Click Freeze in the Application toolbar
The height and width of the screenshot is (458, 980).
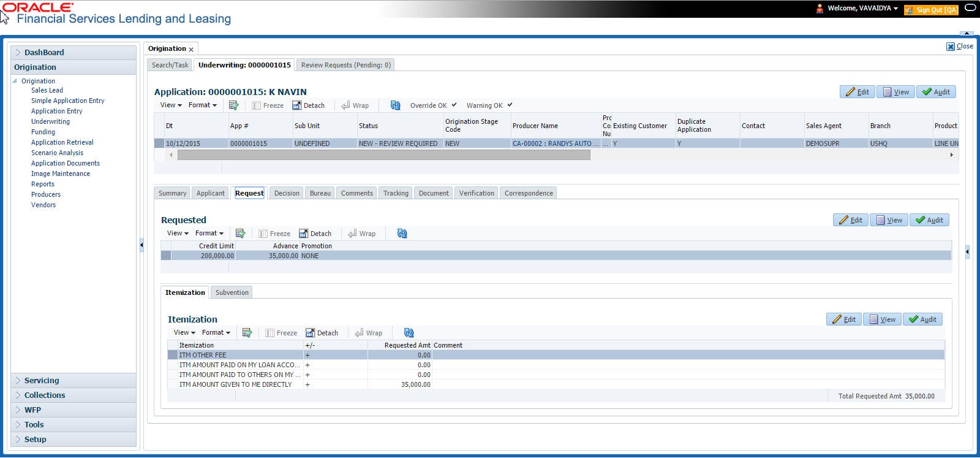click(268, 105)
